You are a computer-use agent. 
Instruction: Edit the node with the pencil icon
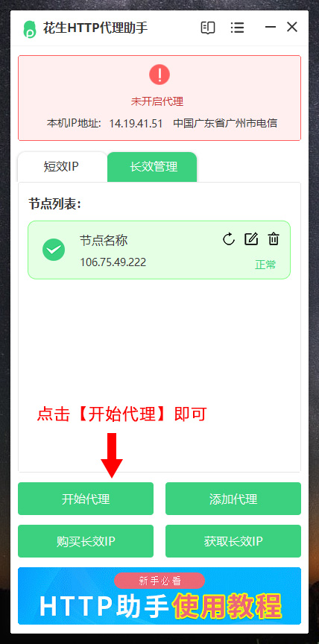251,239
